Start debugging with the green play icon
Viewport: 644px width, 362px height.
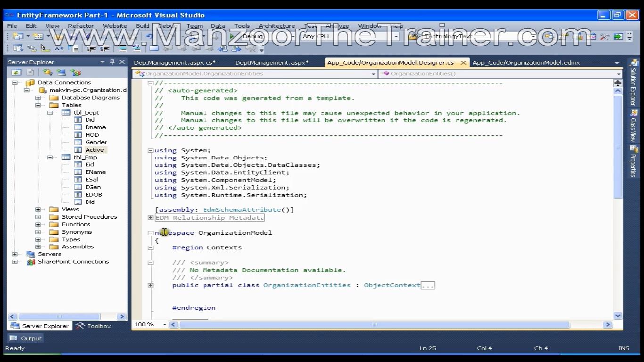232,36
